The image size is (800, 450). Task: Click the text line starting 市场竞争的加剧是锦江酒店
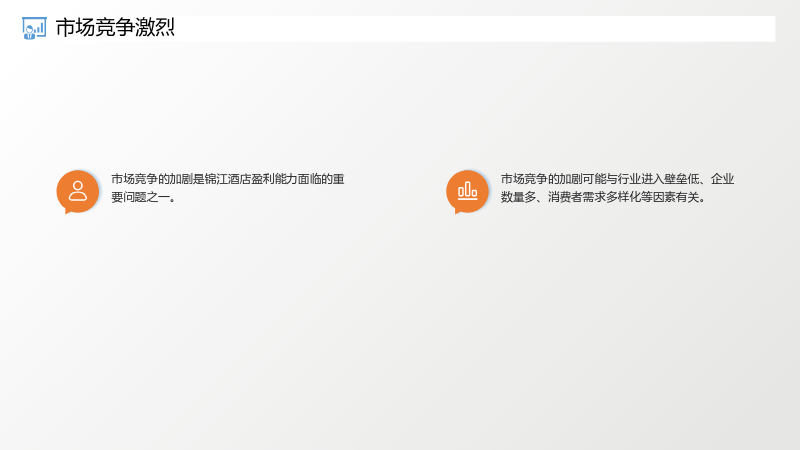228,179
